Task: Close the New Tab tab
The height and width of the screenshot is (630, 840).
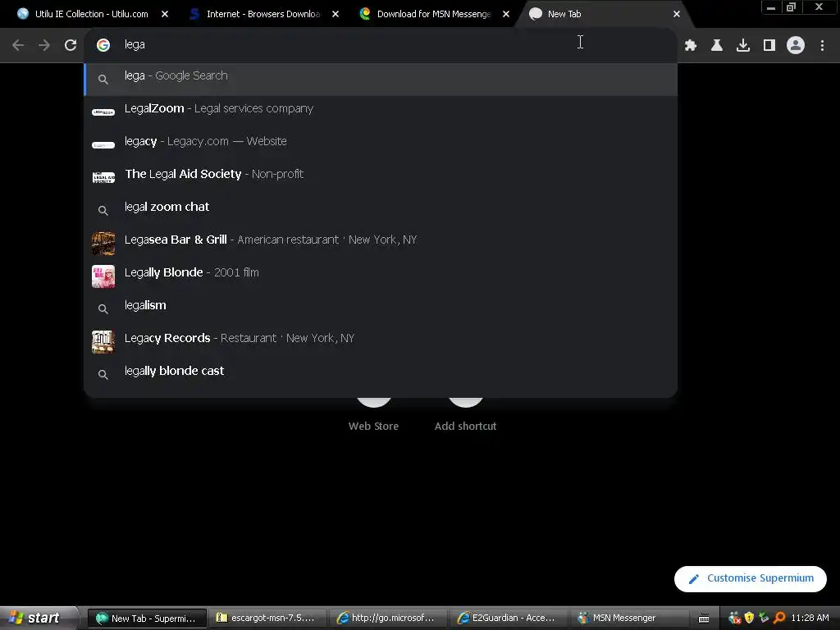Action: [677, 14]
